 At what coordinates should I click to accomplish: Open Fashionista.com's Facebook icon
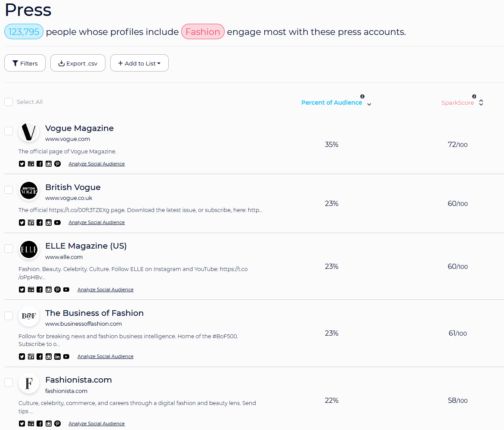(40, 424)
